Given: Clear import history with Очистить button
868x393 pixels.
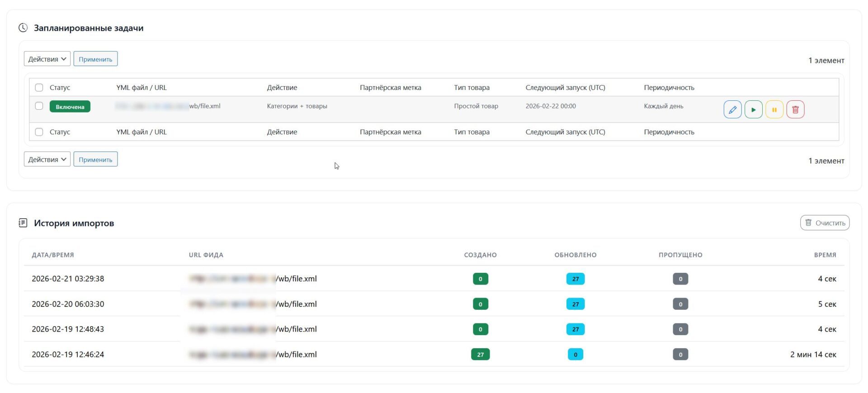Looking at the screenshot, I should click(x=825, y=223).
